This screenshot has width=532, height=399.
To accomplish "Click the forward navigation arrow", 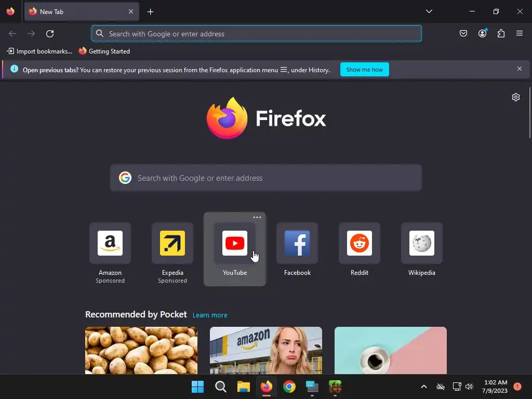I will (31, 34).
